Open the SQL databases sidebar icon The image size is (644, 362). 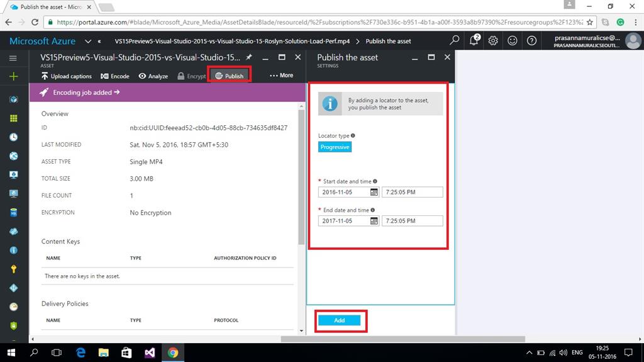(x=14, y=213)
